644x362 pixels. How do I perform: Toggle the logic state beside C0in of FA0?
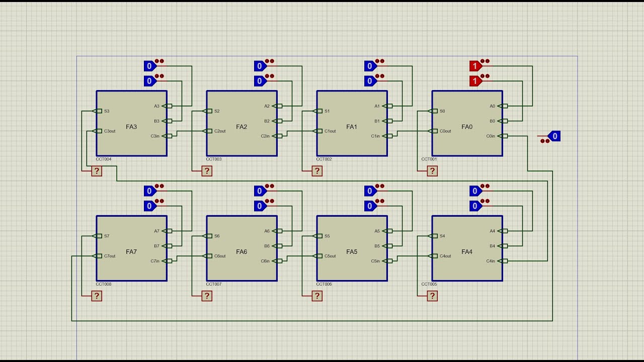point(554,136)
